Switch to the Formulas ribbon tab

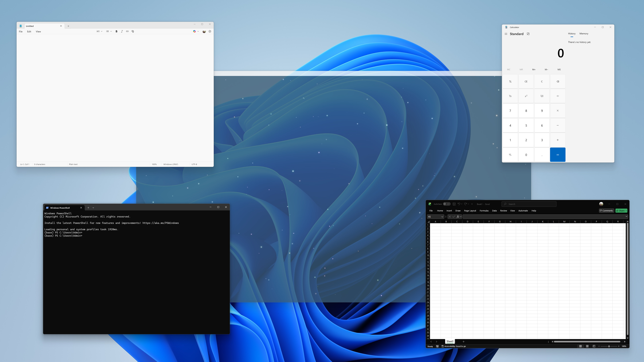coord(484,211)
